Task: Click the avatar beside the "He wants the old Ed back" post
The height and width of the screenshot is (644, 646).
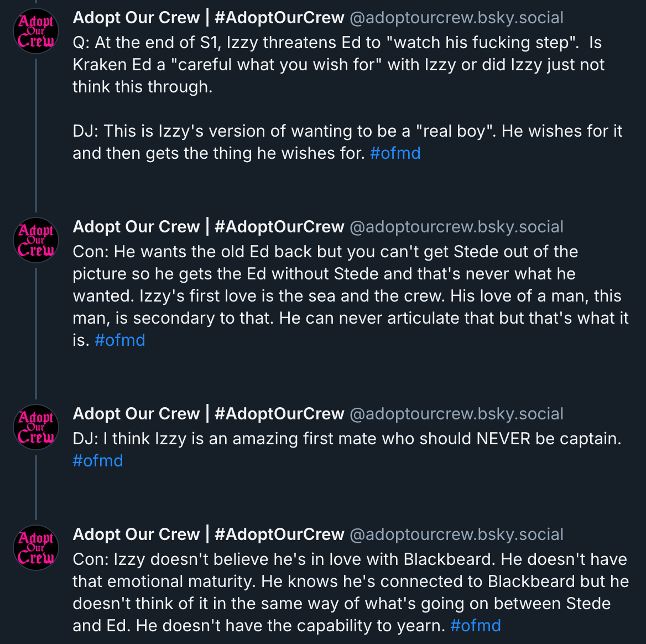Action: pyautogui.click(x=36, y=240)
